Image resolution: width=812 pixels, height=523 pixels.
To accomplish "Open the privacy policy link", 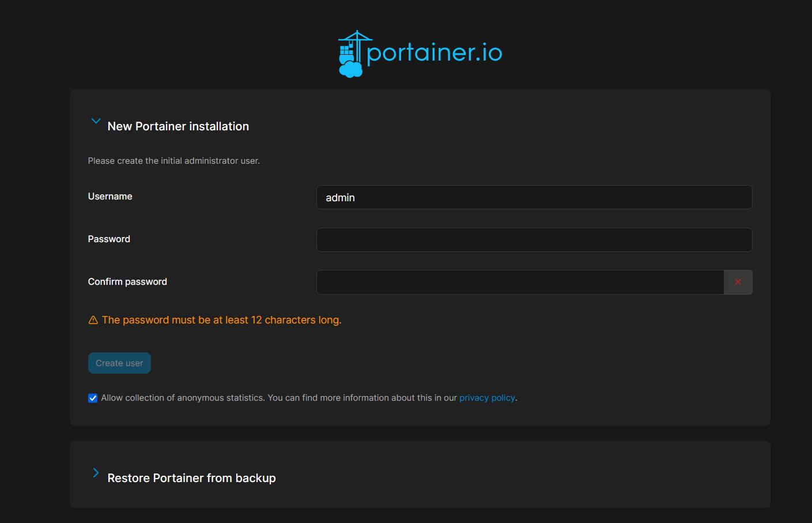I will 487,398.
